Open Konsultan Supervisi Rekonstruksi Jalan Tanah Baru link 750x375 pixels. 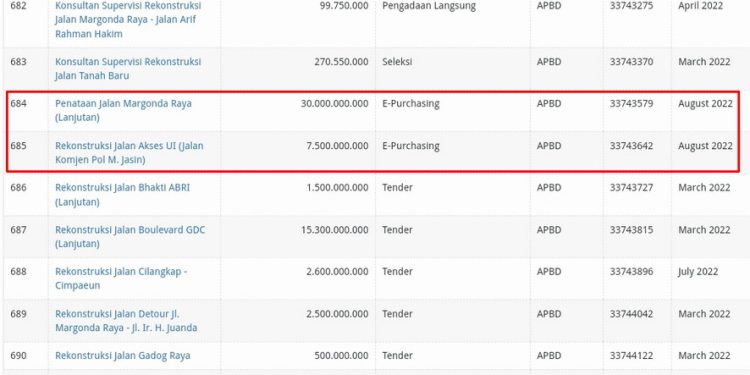(x=128, y=68)
